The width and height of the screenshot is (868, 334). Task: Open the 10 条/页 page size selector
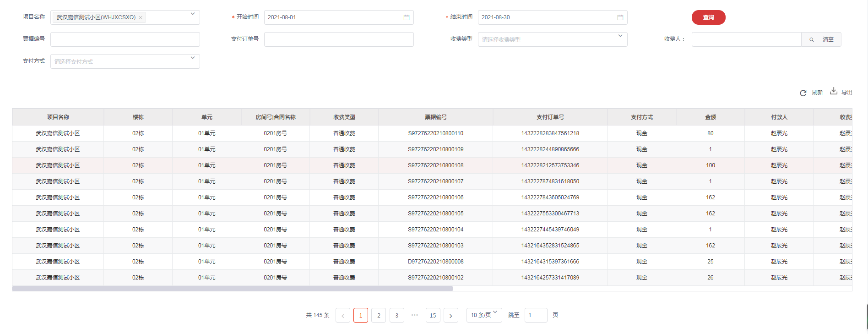(484, 315)
